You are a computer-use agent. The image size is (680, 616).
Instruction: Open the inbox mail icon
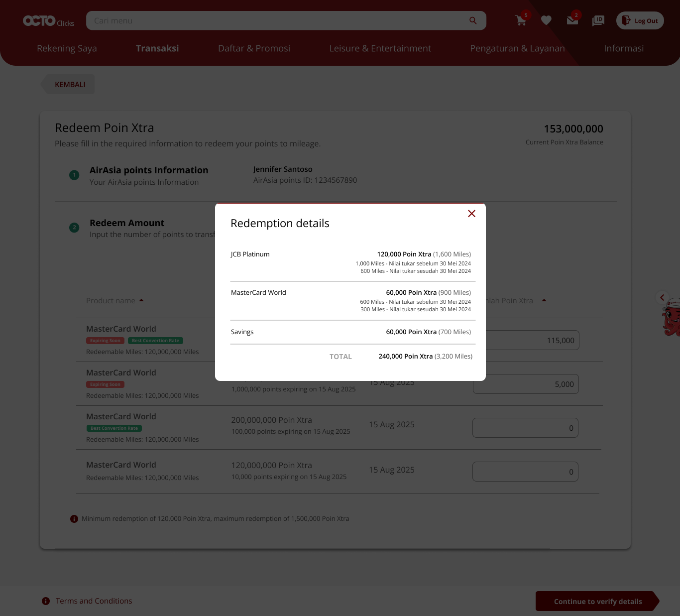click(572, 20)
